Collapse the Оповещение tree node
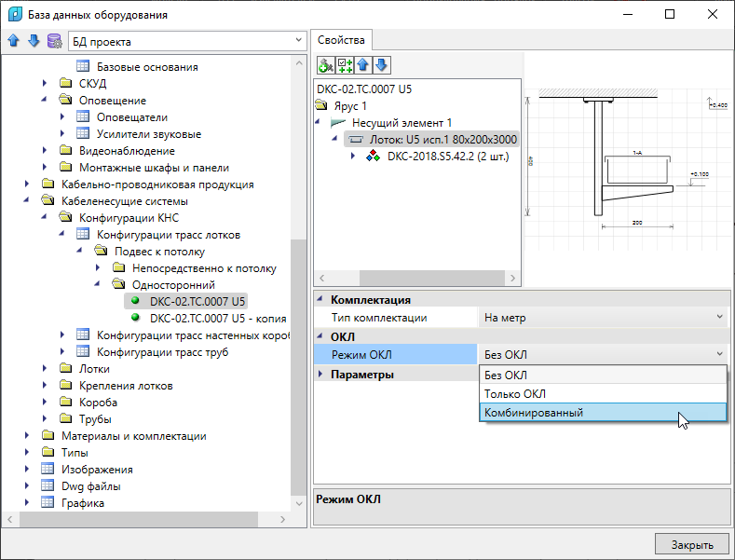This screenshot has height=560, width=735. (44, 100)
